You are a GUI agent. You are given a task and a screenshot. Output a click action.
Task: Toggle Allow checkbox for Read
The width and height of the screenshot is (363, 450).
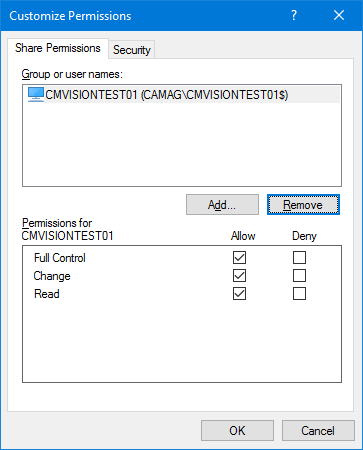point(239,294)
